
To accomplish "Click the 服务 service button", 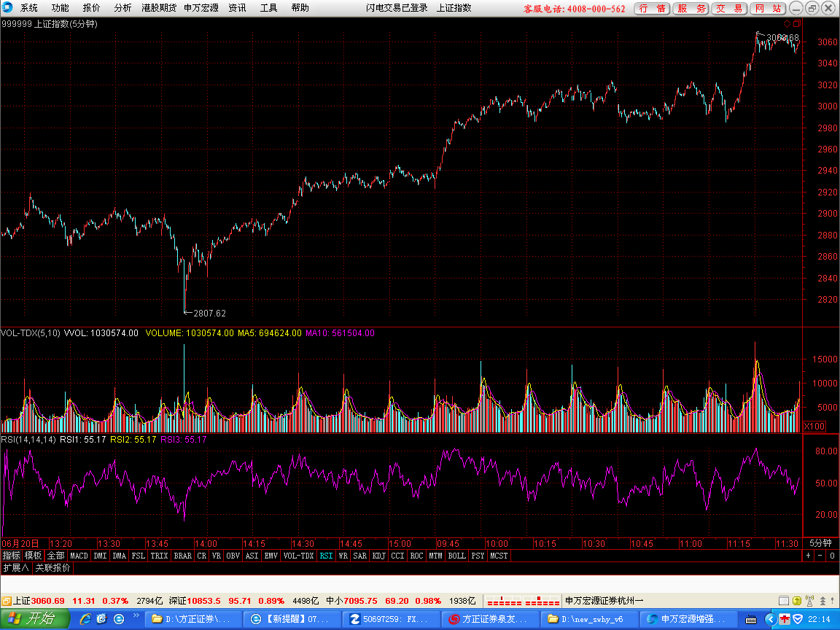I will 691,9.
